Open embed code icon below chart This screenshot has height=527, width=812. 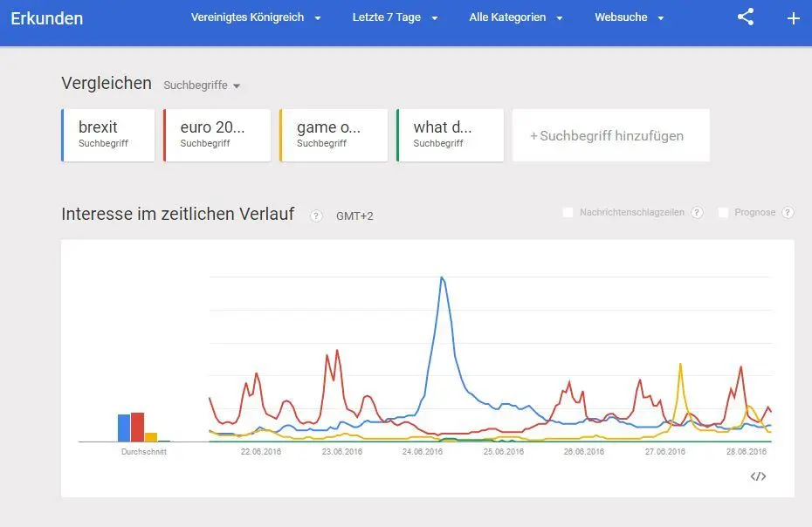(758, 476)
